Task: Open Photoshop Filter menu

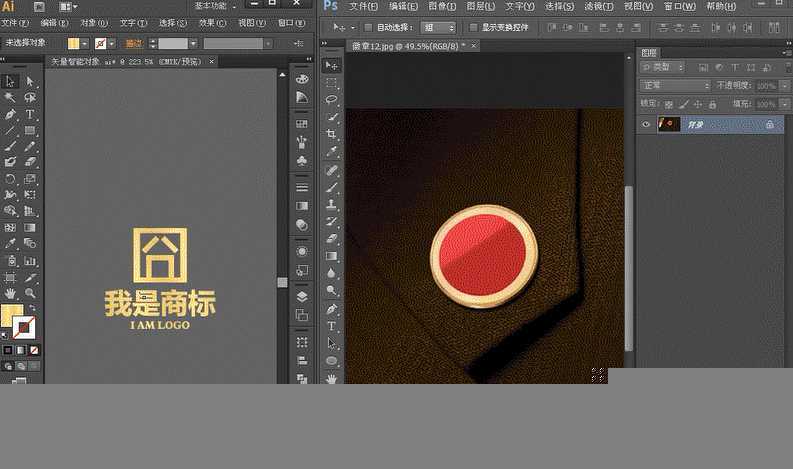Action: click(x=599, y=7)
